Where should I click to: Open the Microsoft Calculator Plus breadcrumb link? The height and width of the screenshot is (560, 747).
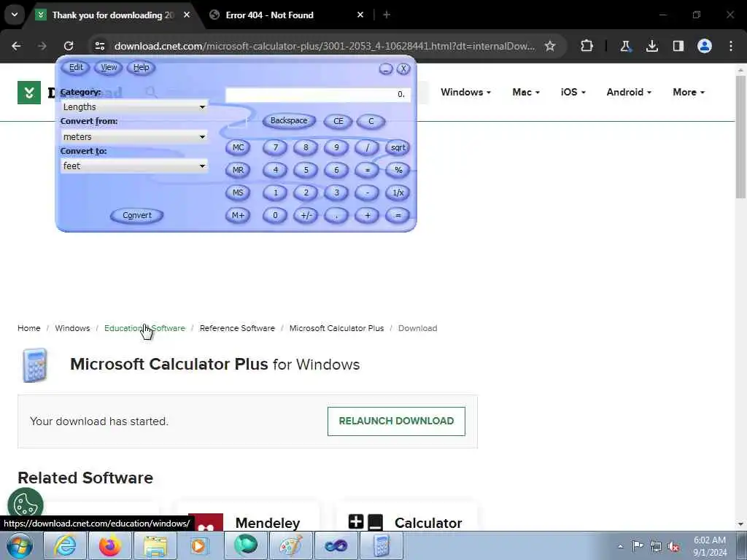click(337, 328)
